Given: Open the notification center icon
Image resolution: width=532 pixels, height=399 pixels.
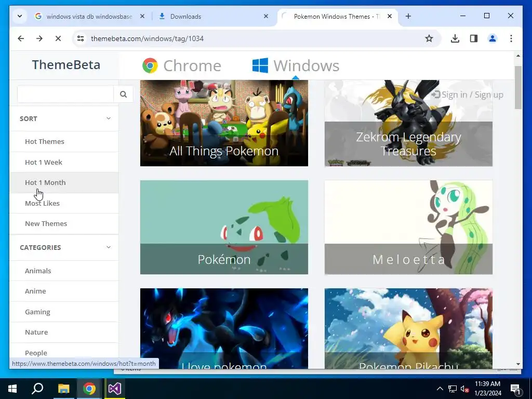Looking at the screenshot, I should pyautogui.click(x=515, y=389).
